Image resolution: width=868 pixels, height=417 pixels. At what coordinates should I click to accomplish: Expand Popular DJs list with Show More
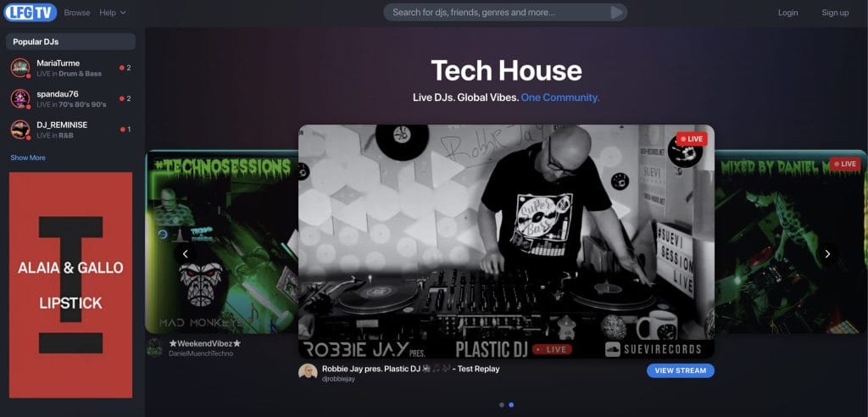[x=28, y=158]
